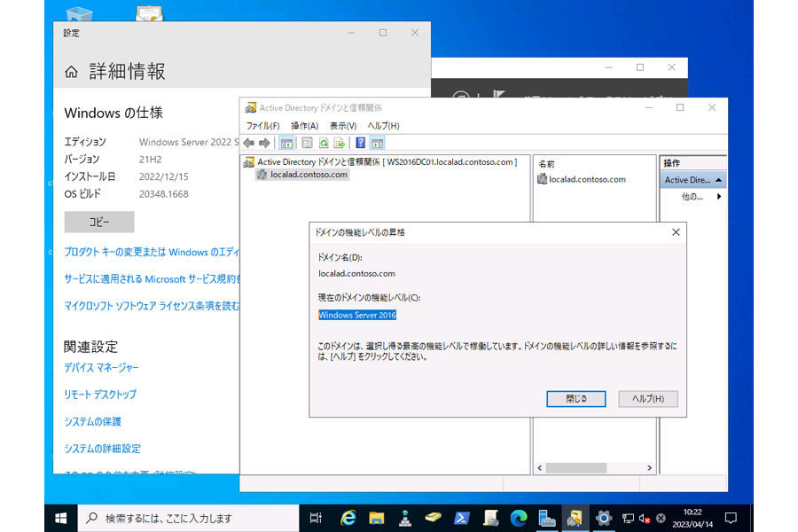Select the Active Directory ドメインと信頼関係 root tree node
The height and width of the screenshot is (532, 798).
tap(380, 162)
